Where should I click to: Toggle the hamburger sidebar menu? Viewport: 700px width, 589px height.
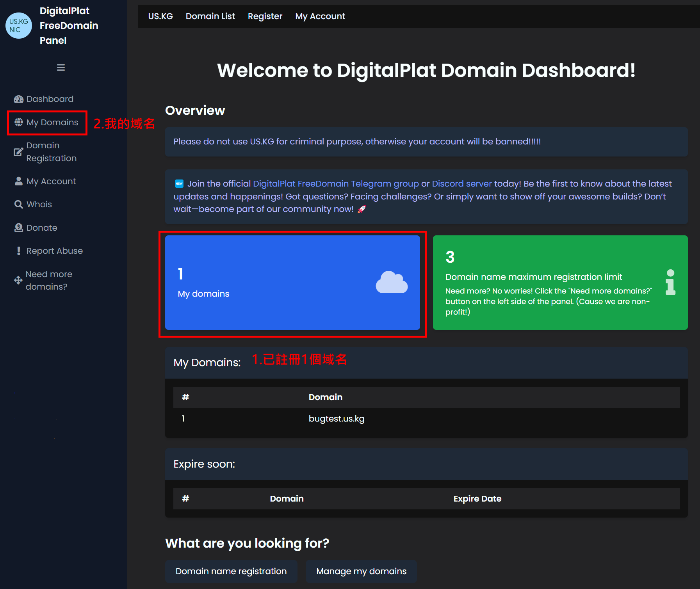click(x=61, y=68)
